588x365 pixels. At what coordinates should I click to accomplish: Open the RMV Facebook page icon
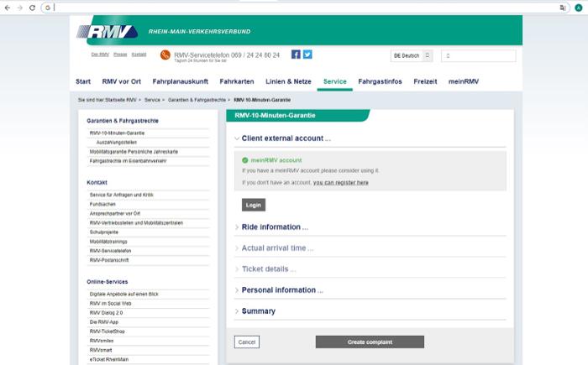(296, 55)
